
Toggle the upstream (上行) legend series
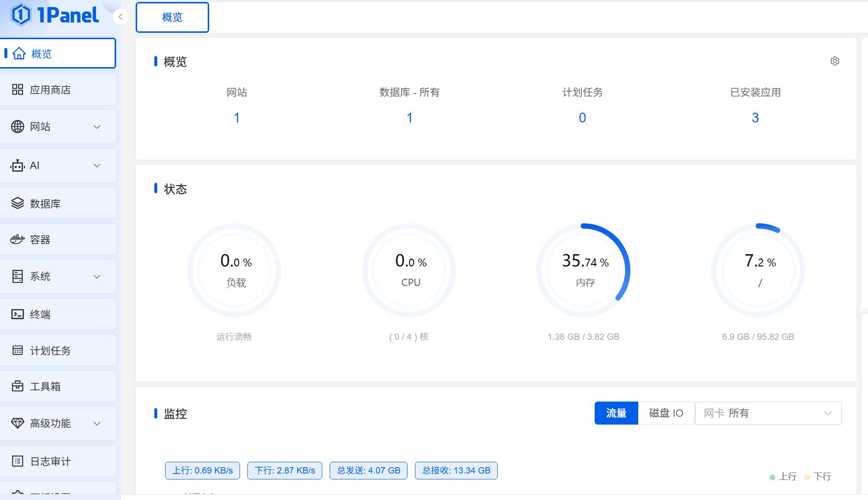tap(783, 476)
